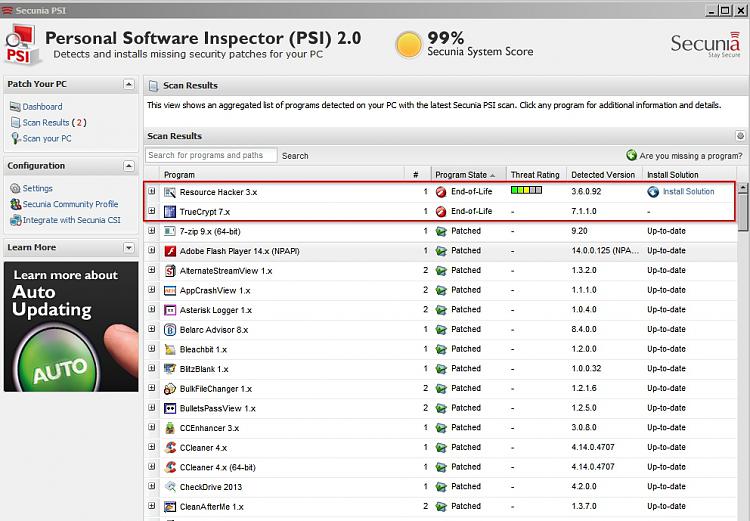
Task: Open Settings in Configuration
Action: click(x=37, y=188)
